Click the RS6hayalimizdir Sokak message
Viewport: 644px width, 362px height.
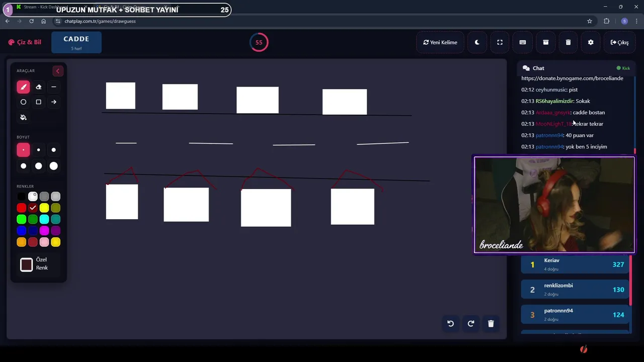pos(555,101)
